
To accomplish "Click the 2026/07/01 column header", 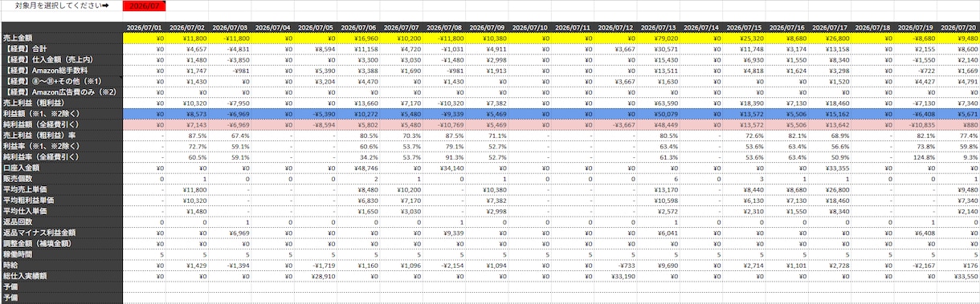I will coord(145,28).
